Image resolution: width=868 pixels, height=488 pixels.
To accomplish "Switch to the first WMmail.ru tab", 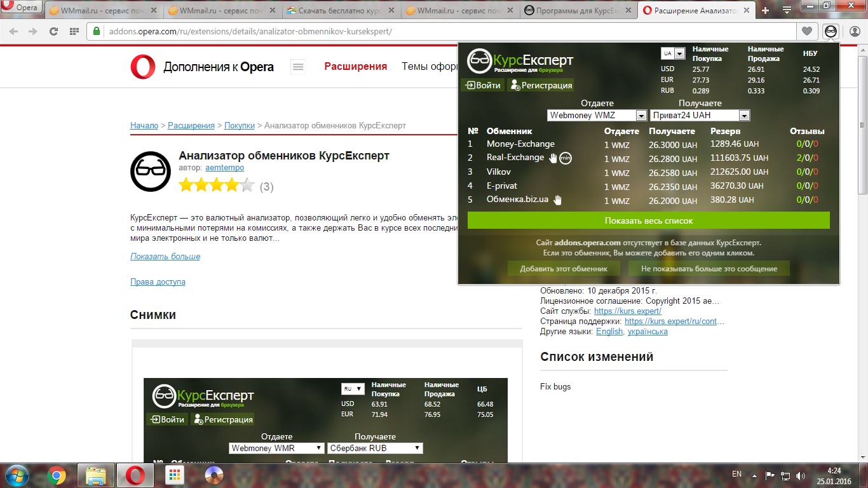I will click(104, 10).
